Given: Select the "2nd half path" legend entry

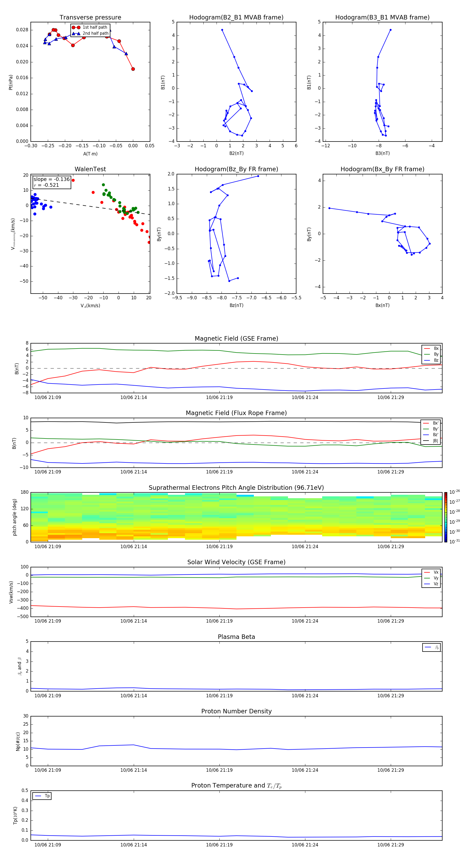Looking at the screenshot, I should (90, 33).
